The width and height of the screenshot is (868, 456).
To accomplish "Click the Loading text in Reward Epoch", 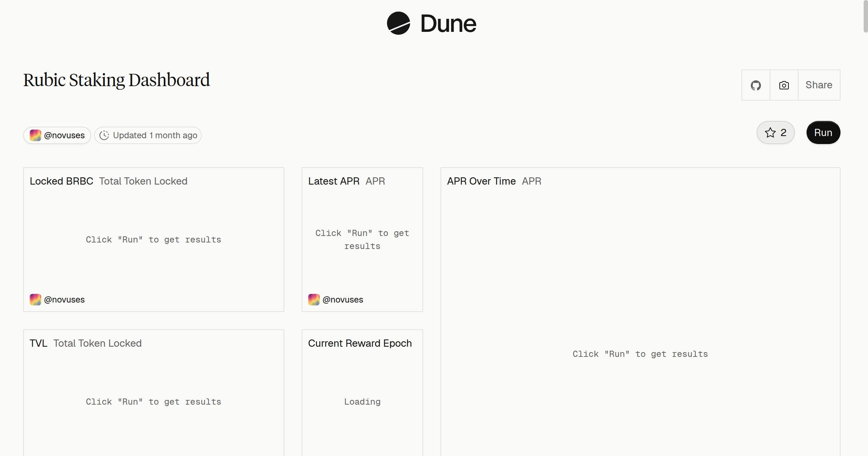I will [x=362, y=402].
